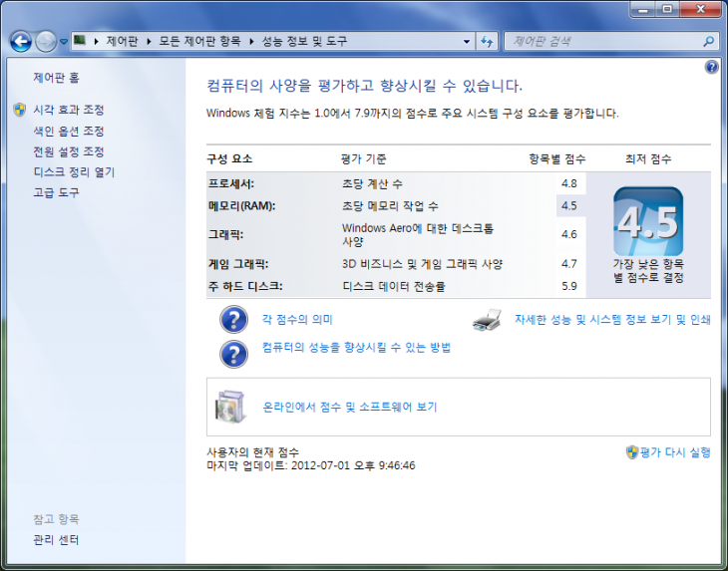The image size is (728, 571).
Task: Open the recent pages dropdown arrow
Action: (64, 42)
